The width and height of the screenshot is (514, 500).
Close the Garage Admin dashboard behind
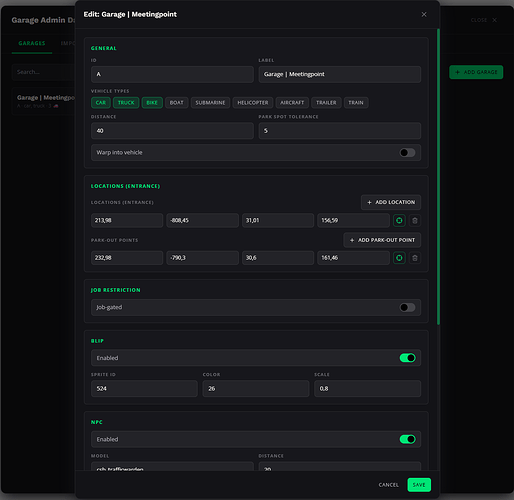point(484,20)
